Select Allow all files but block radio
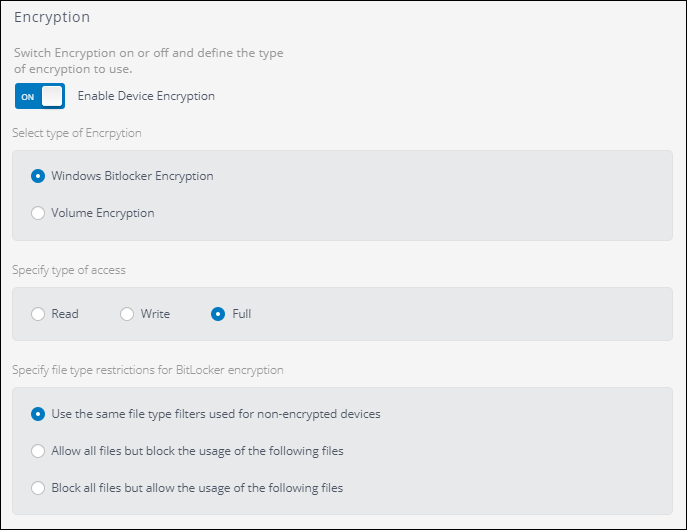Viewport: 687px width, 530px height. pos(38,451)
